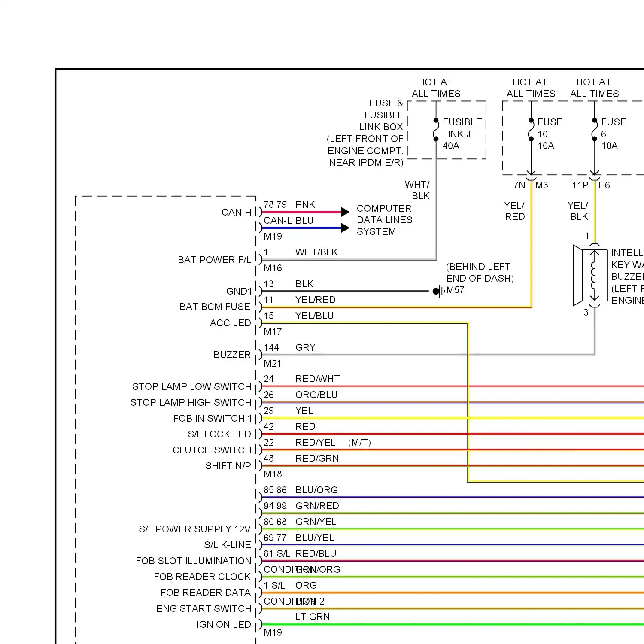The image size is (644, 644).
Task: Click the M17 connector label
Action: tap(273, 331)
